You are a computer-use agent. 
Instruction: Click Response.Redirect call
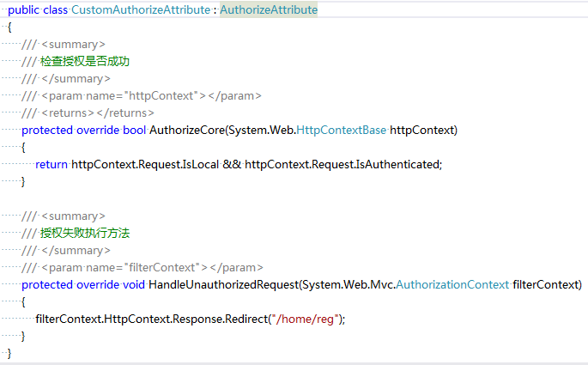click(220, 319)
